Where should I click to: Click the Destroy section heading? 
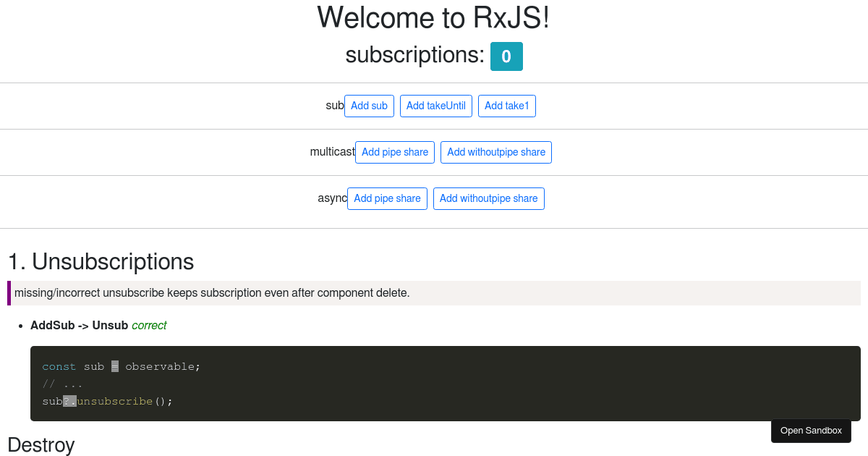[x=41, y=445]
